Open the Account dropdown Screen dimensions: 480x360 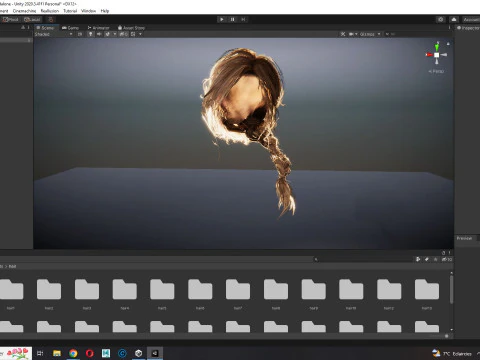[x=471, y=19]
